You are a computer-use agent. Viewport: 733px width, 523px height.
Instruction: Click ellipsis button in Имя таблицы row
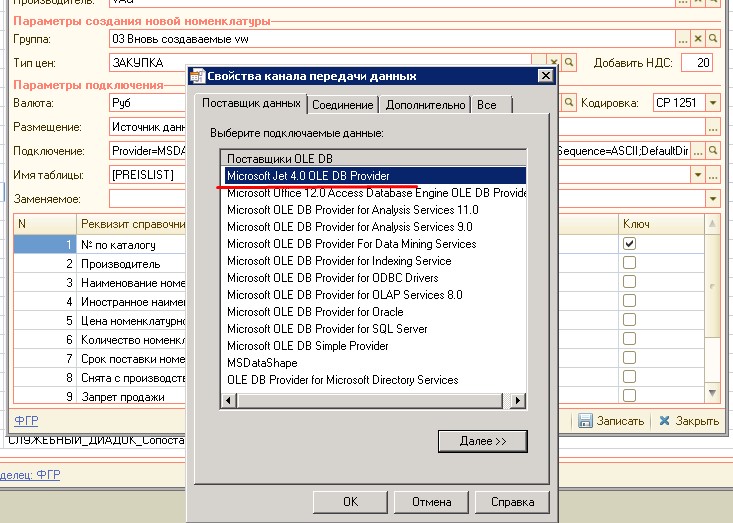pyautogui.click(x=713, y=175)
